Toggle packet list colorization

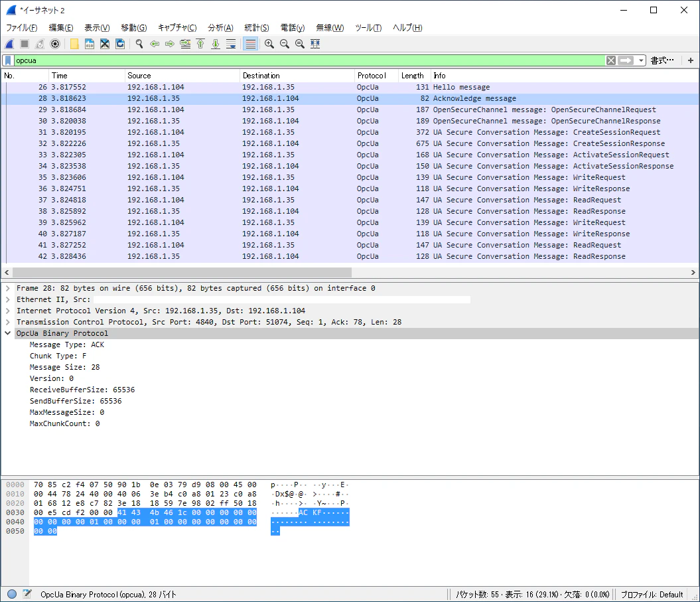(x=250, y=44)
